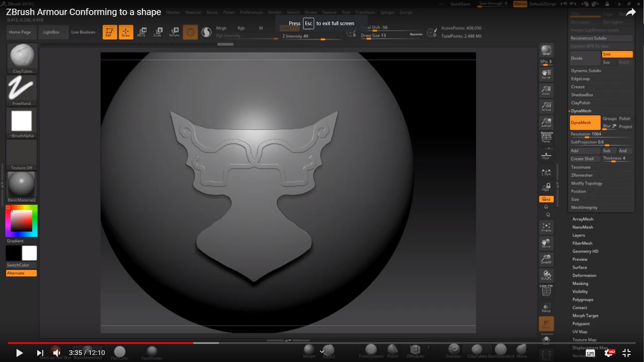The height and width of the screenshot is (362, 644).
Task: Click the black-white material sphere icon
Action: pos(207,32)
